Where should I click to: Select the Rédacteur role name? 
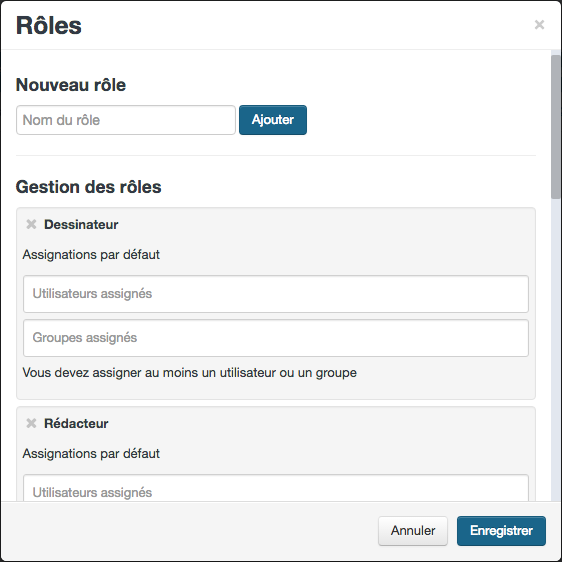(76, 423)
